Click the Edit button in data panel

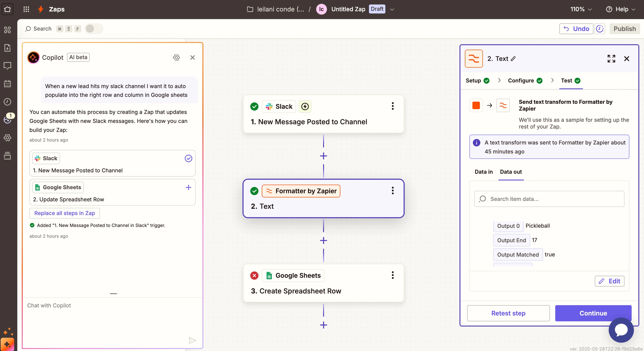[x=609, y=281]
